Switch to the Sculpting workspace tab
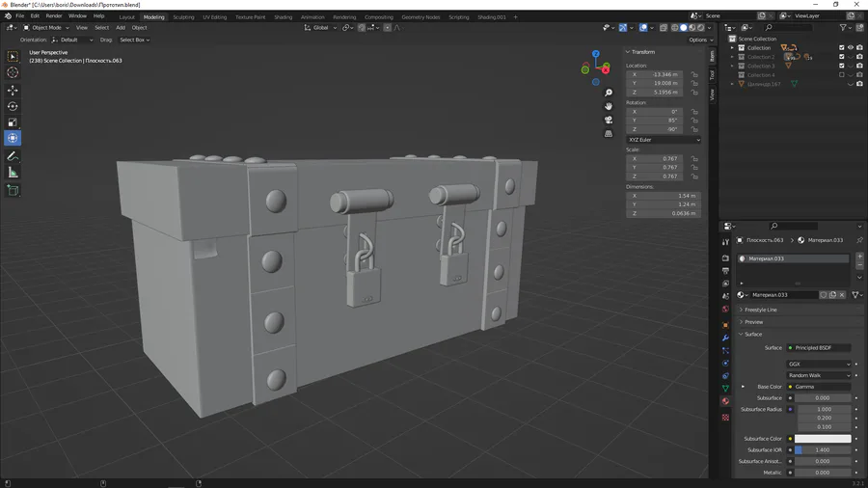The width and height of the screenshot is (868, 488). [x=183, y=17]
